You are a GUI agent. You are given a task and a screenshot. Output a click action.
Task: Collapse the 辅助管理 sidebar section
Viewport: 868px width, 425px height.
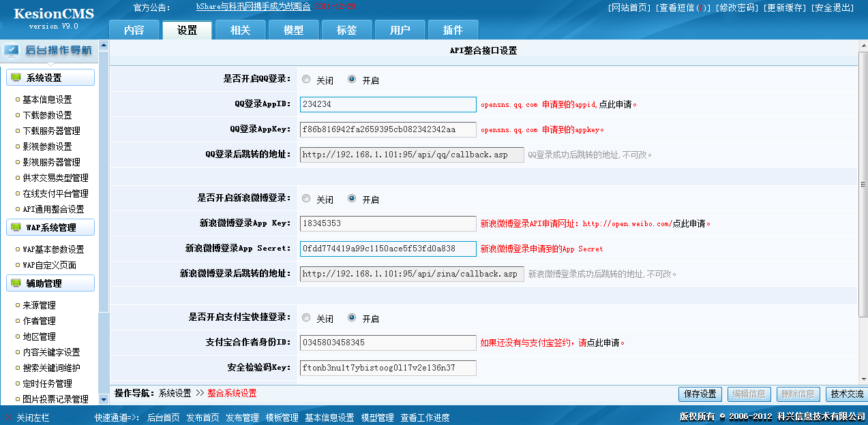(x=50, y=283)
